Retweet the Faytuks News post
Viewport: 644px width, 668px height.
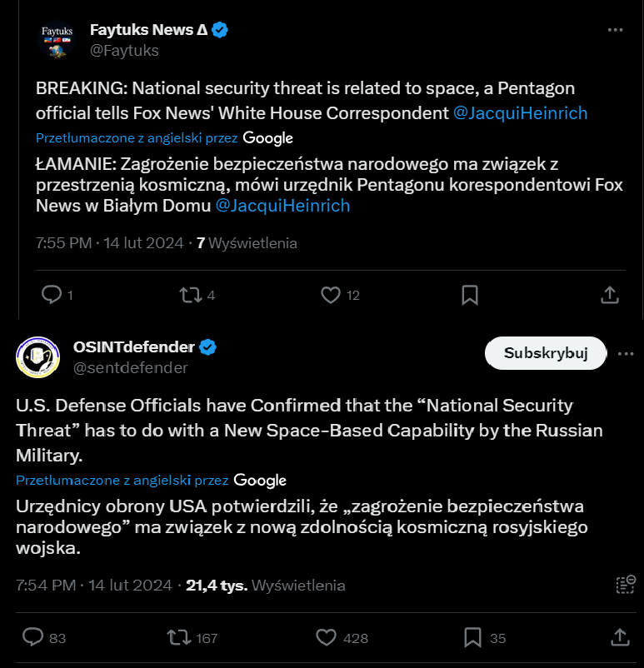191,294
